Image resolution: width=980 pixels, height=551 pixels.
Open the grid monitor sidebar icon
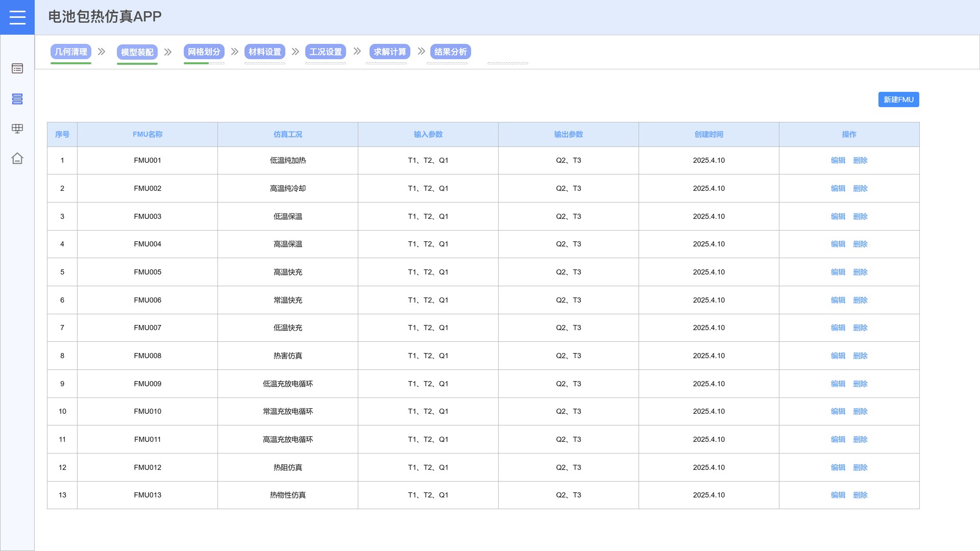[x=17, y=129]
